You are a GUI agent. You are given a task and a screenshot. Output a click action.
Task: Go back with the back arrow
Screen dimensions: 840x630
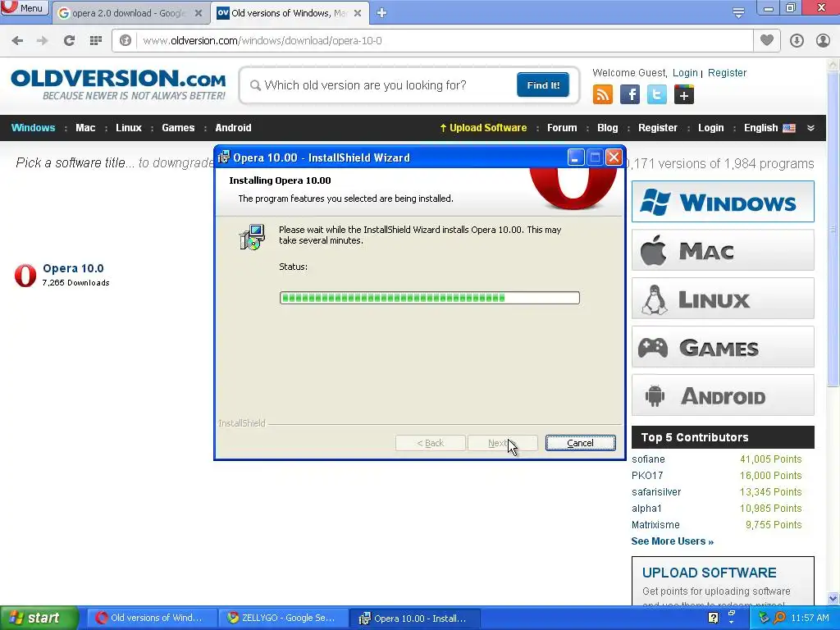point(17,40)
